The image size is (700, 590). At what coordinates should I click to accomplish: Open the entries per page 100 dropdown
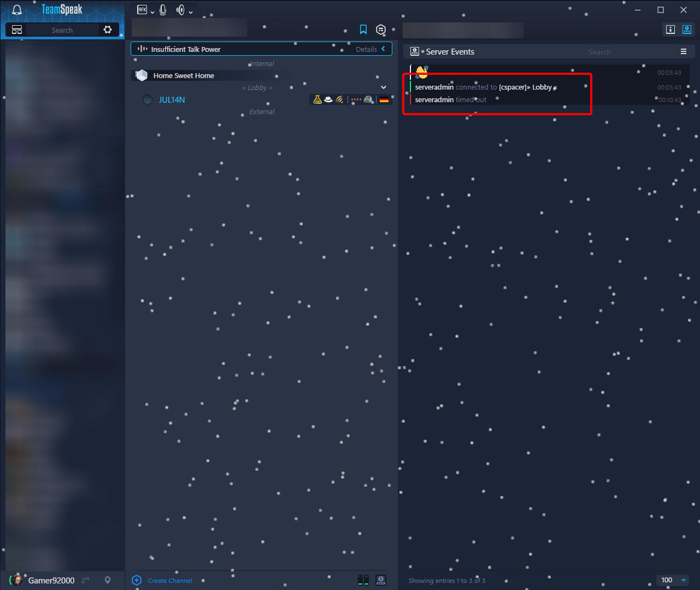pyautogui.click(x=672, y=580)
